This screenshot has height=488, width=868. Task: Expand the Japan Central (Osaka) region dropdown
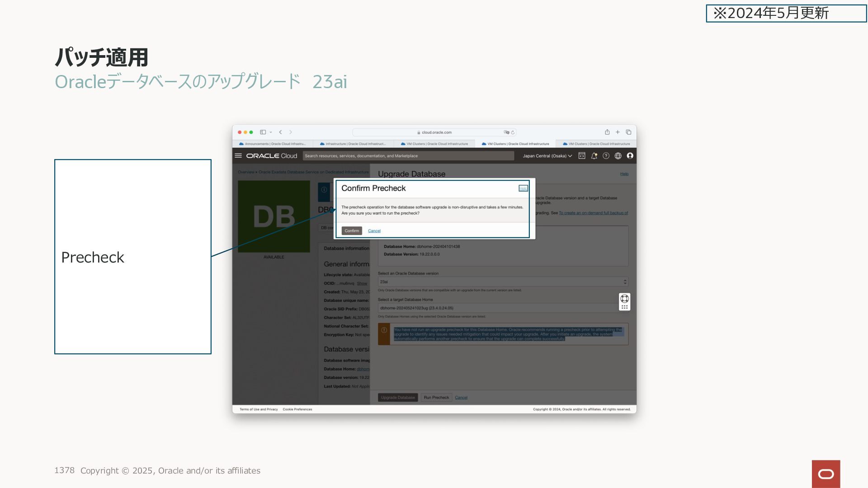pyautogui.click(x=547, y=156)
